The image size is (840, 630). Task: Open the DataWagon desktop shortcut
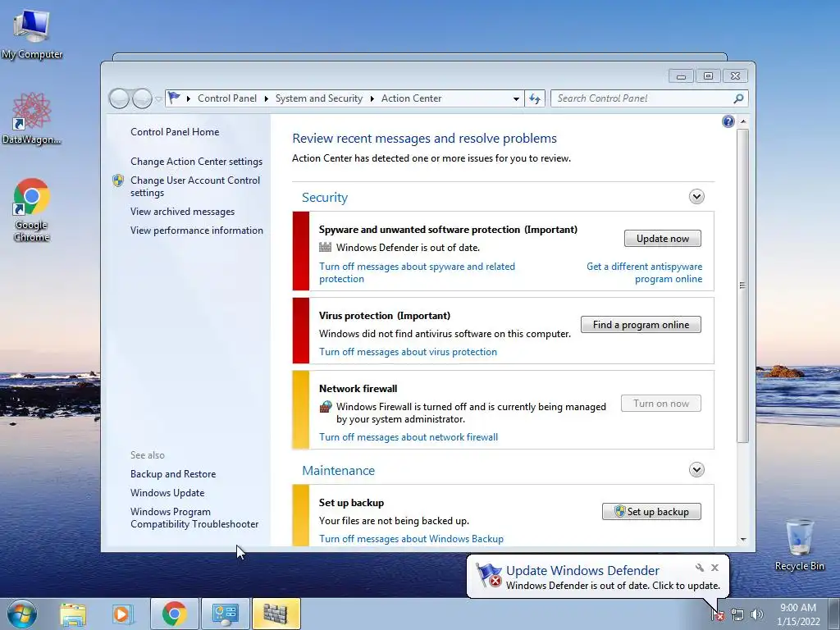(32, 119)
